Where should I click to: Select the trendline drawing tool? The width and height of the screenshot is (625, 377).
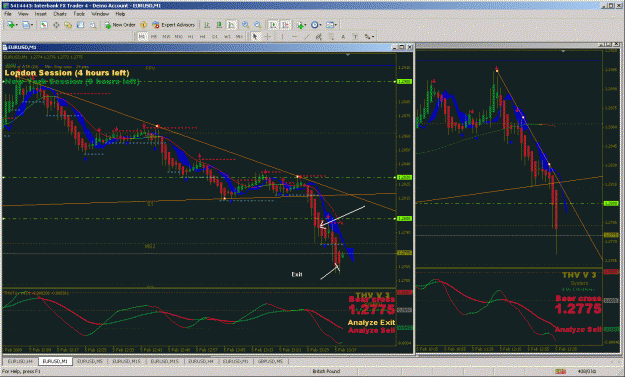pyautogui.click(x=307, y=37)
